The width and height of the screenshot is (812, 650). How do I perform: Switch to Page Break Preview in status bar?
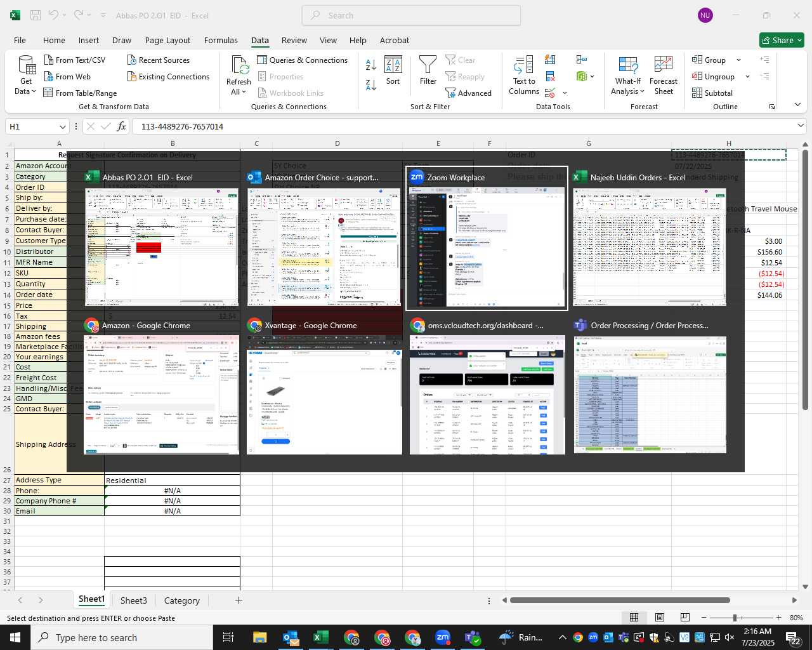click(684, 618)
